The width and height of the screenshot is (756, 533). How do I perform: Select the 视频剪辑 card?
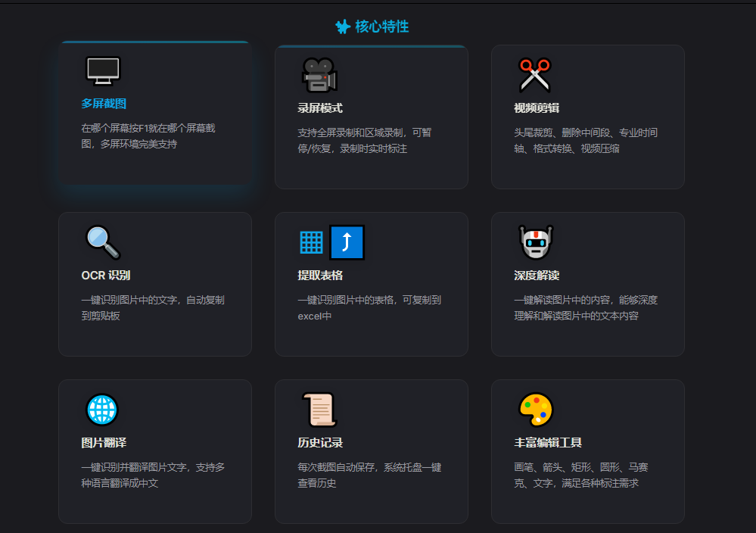tap(587, 117)
